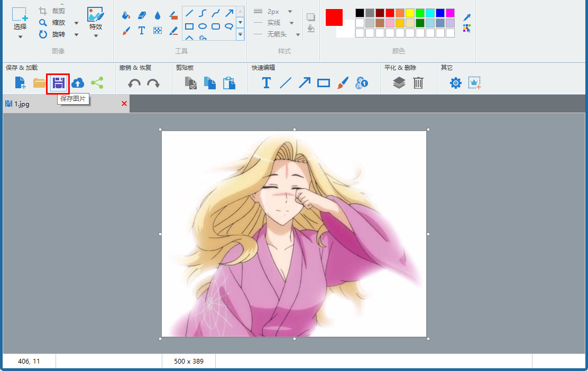Pick the bright green color swatch
588x371 pixels.
pos(420,13)
